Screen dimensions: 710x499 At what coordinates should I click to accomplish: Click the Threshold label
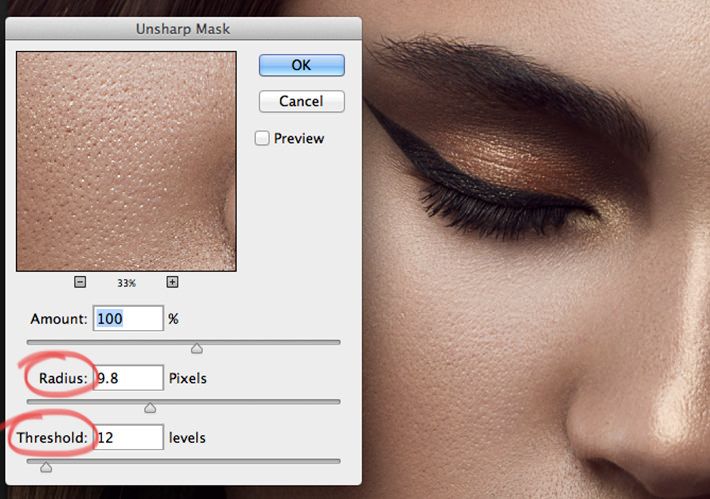(52, 438)
